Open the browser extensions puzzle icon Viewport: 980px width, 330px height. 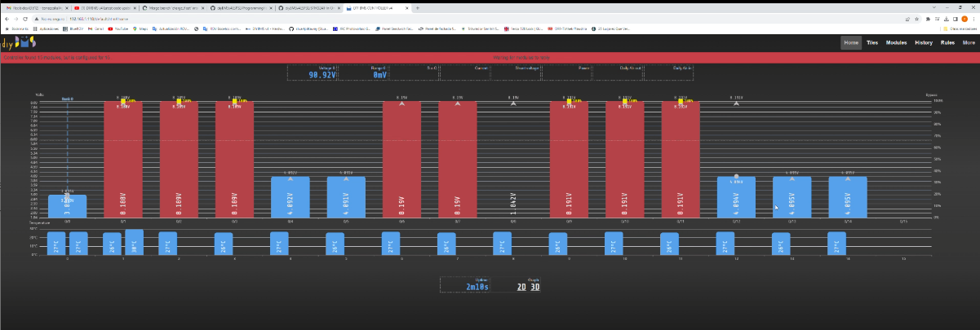tap(927, 18)
